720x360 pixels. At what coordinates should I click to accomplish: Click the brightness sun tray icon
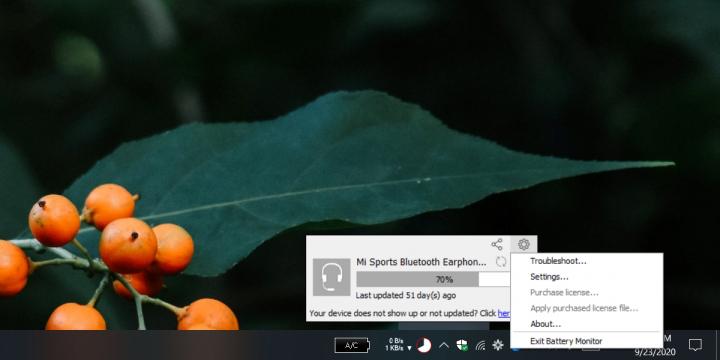[x=498, y=345]
